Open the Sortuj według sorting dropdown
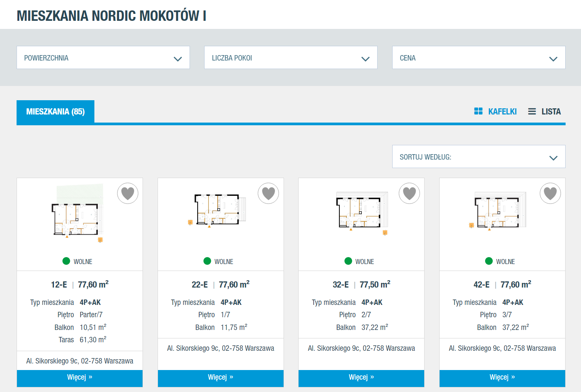 [479, 157]
